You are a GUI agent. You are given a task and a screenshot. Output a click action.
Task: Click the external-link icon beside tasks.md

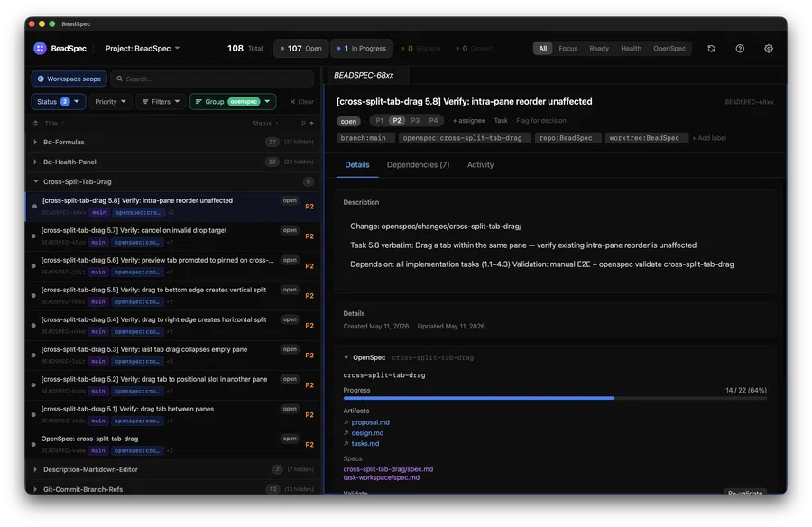(346, 444)
